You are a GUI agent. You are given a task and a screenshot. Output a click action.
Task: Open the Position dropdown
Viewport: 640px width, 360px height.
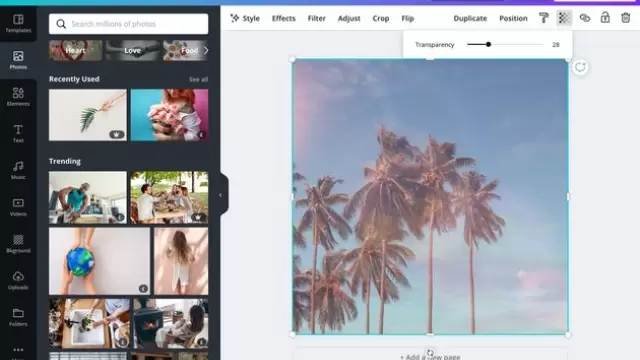(513, 18)
